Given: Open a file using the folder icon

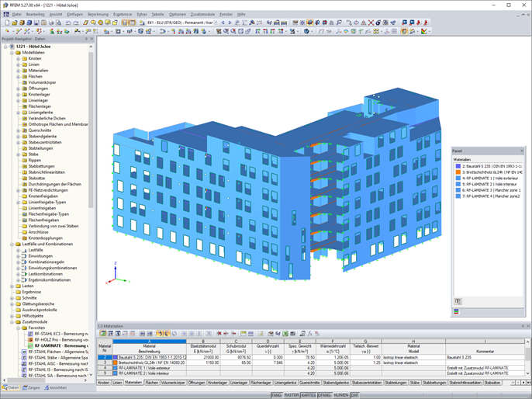Looking at the screenshot, I should click(x=14, y=23).
